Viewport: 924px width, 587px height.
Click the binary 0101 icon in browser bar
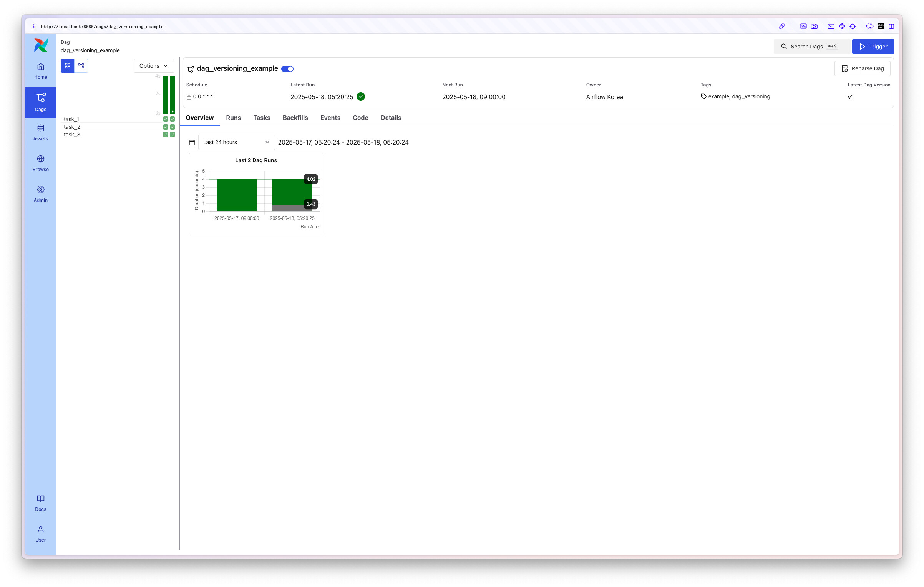[881, 27]
